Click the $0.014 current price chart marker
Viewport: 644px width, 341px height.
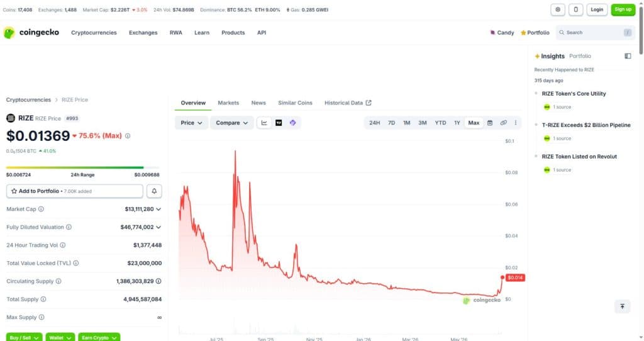point(515,277)
